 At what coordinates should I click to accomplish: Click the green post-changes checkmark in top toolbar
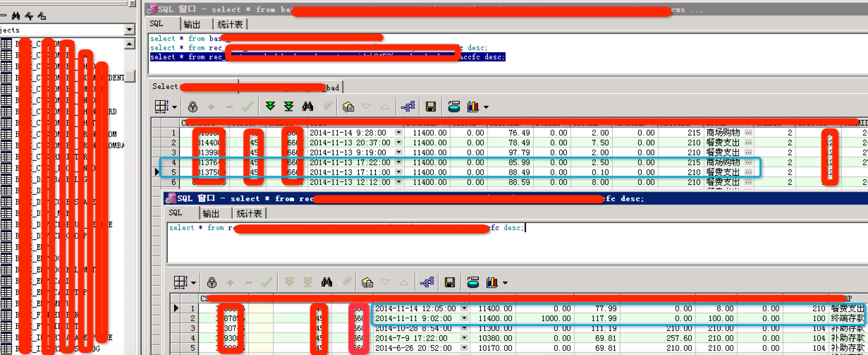click(x=247, y=106)
